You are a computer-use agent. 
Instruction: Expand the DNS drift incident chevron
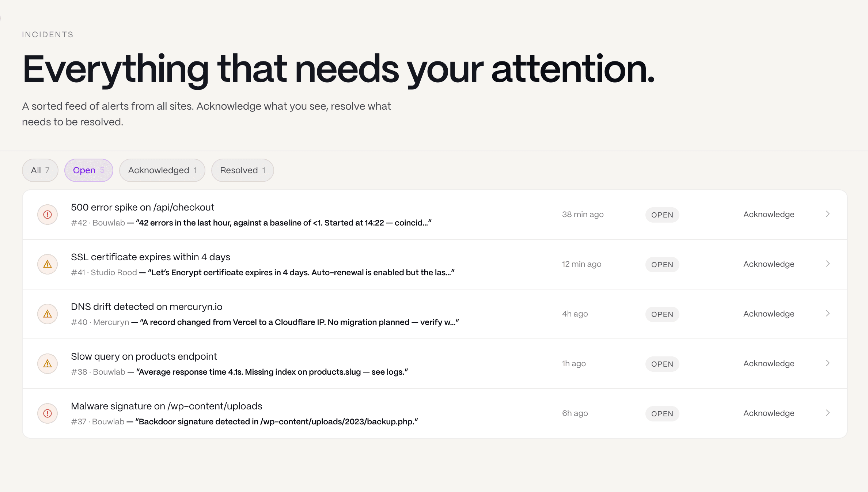(828, 314)
